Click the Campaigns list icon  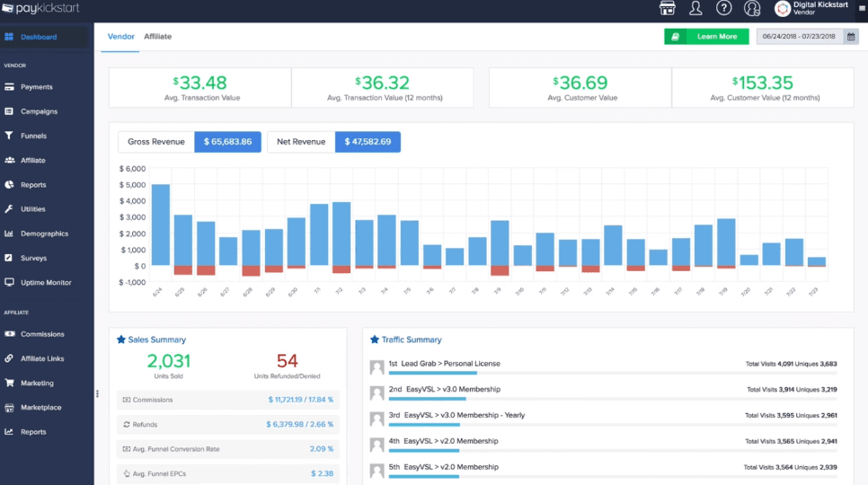click(x=9, y=111)
